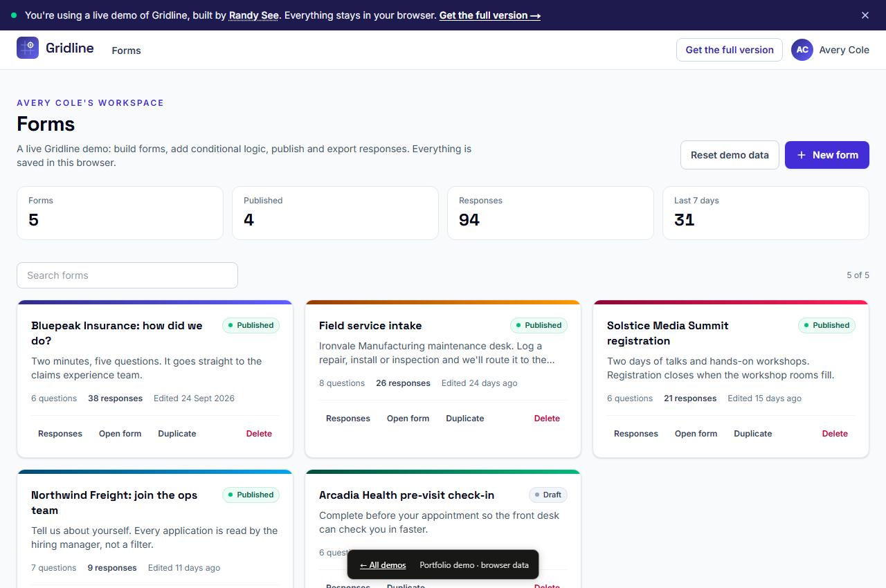Click Reset demo data
886x588 pixels.
[x=730, y=155]
